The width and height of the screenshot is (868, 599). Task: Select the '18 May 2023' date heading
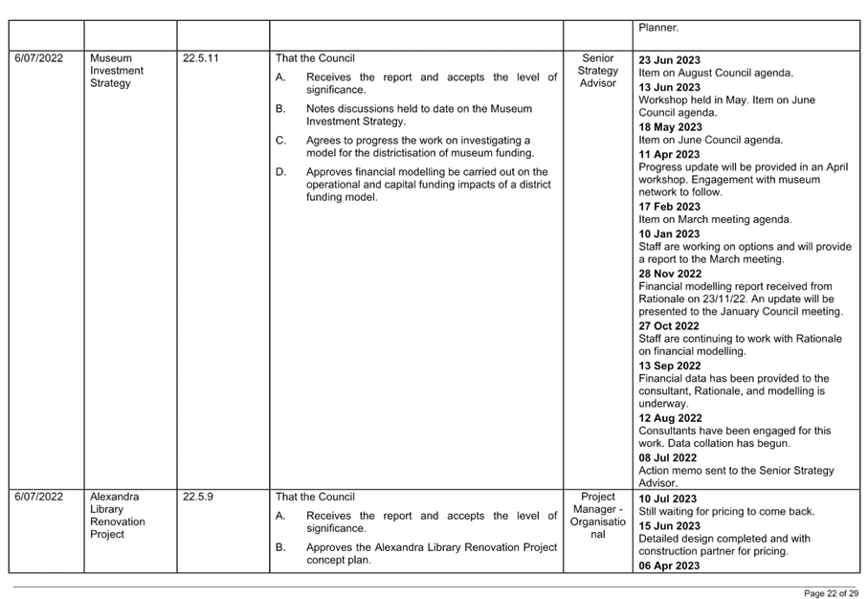click(x=670, y=127)
